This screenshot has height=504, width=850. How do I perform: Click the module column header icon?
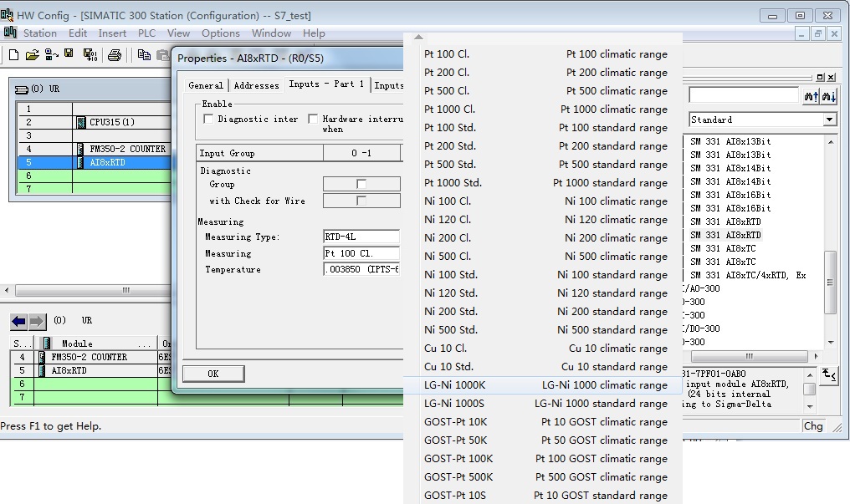pyautogui.click(x=47, y=344)
